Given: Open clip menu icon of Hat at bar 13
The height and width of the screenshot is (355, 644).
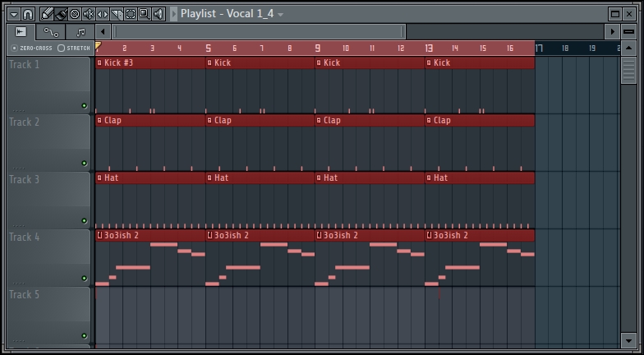Looking at the screenshot, I should coord(429,177).
